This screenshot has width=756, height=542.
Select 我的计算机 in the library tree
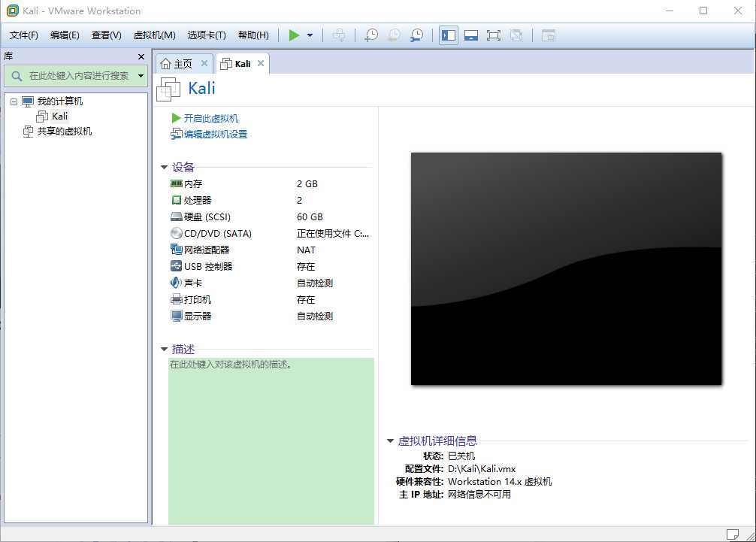tap(60, 101)
